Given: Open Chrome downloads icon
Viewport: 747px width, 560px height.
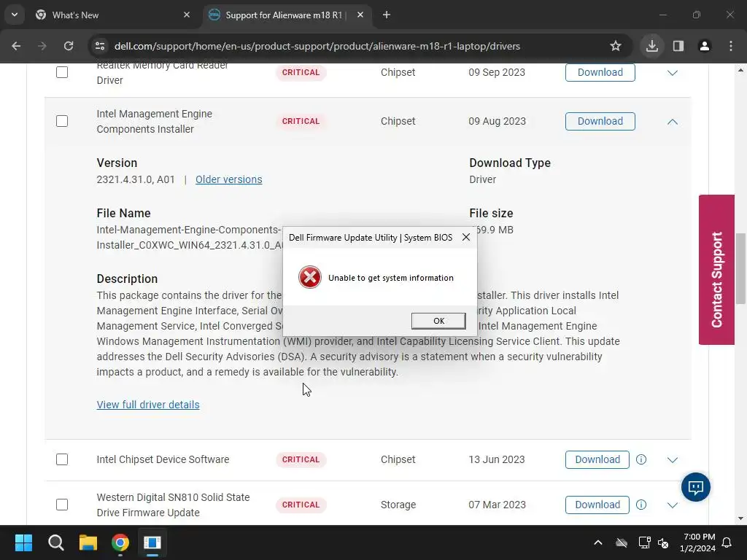Looking at the screenshot, I should click(x=651, y=46).
